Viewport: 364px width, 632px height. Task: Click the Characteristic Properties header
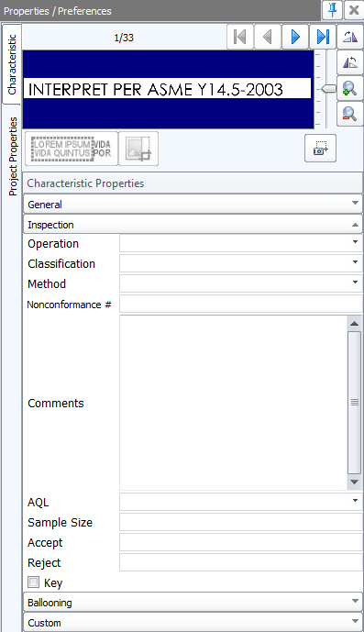pyautogui.click(x=193, y=183)
